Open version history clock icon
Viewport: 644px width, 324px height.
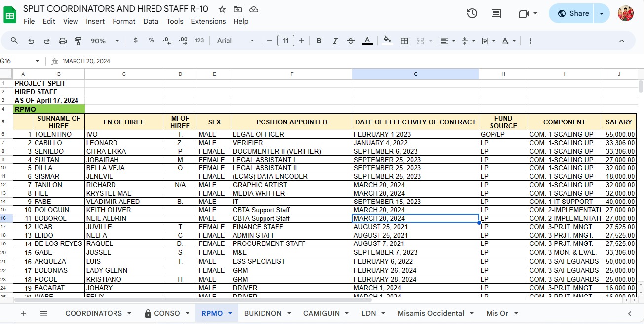click(x=472, y=14)
